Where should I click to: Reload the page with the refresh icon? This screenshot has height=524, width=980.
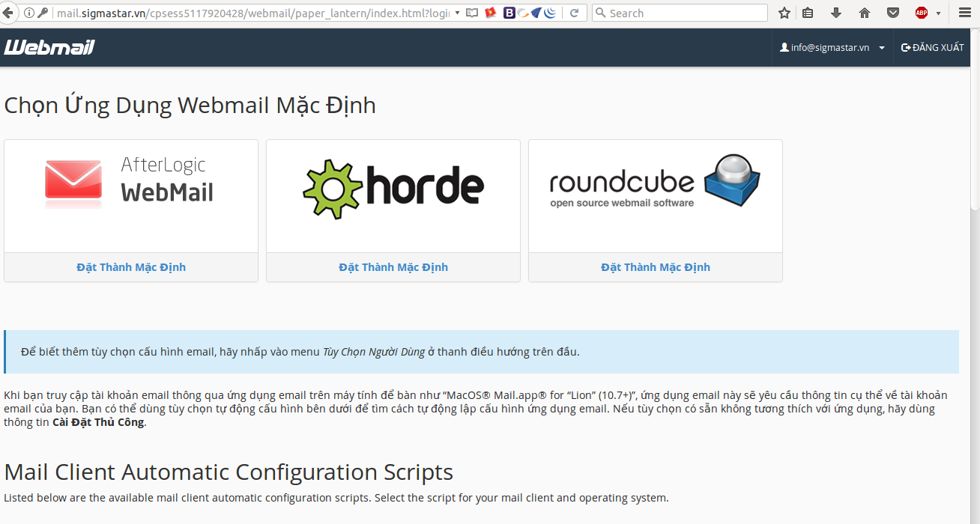[x=575, y=13]
